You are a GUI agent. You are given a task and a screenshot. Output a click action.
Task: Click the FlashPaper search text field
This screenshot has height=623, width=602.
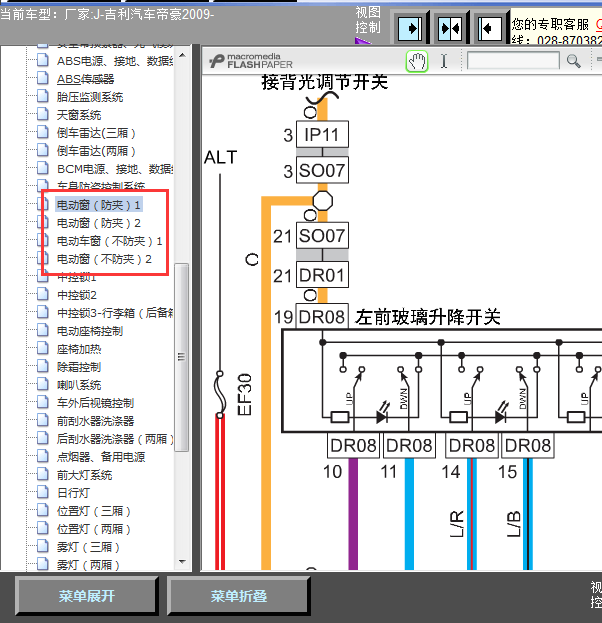[x=513, y=61]
